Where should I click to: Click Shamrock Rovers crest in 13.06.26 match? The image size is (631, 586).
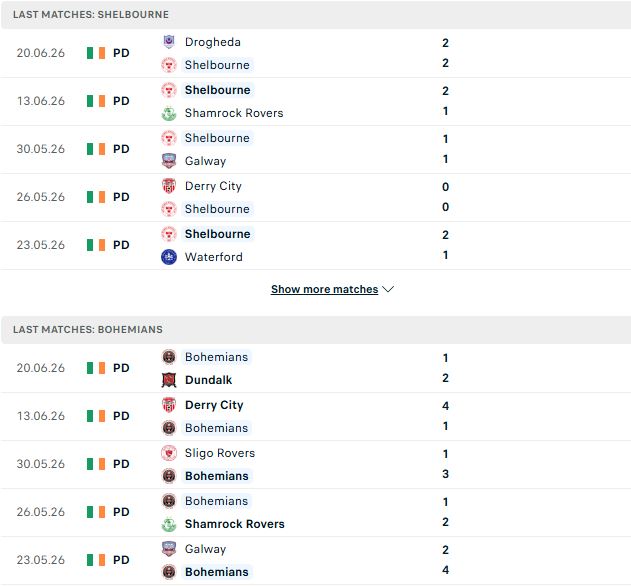pos(169,113)
